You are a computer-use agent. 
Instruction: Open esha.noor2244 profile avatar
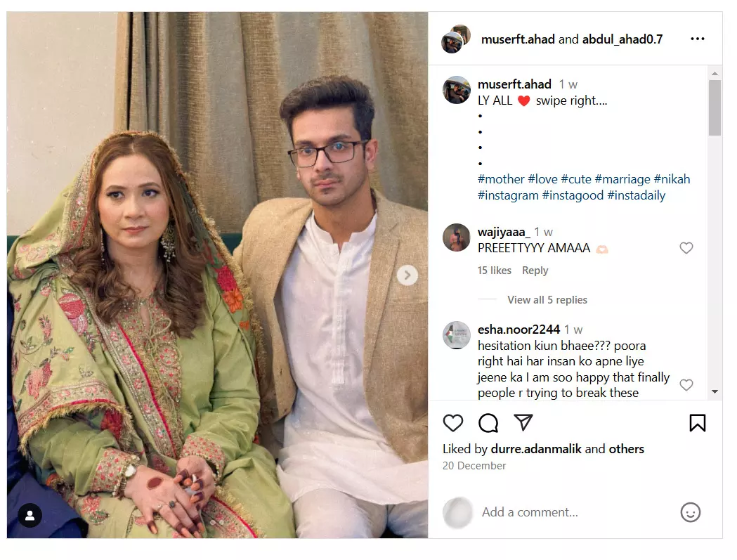click(x=457, y=335)
